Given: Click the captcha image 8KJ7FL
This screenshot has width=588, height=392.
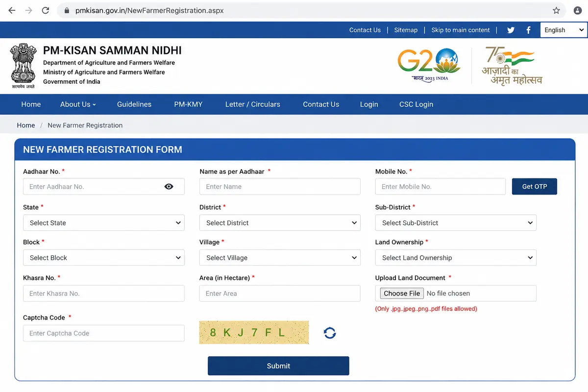Looking at the screenshot, I should click(x=254, y=333).
